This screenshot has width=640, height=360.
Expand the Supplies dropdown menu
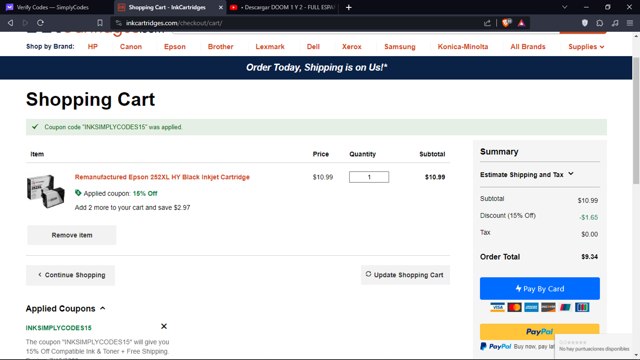click(x=586, y=47)
